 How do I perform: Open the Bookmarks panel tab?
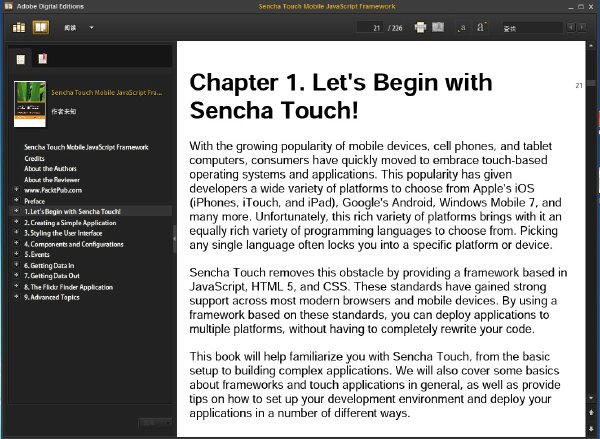(x=42, y=59)
